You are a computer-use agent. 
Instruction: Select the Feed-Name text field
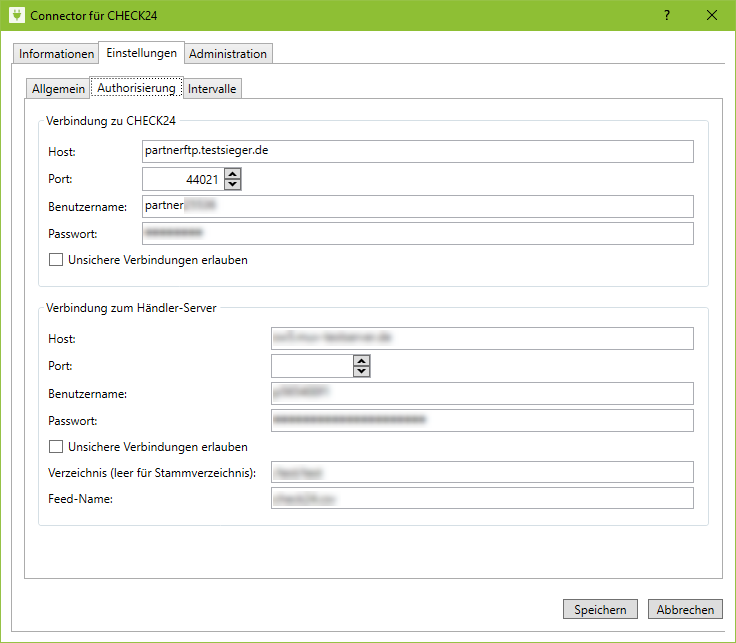point(481,498)
